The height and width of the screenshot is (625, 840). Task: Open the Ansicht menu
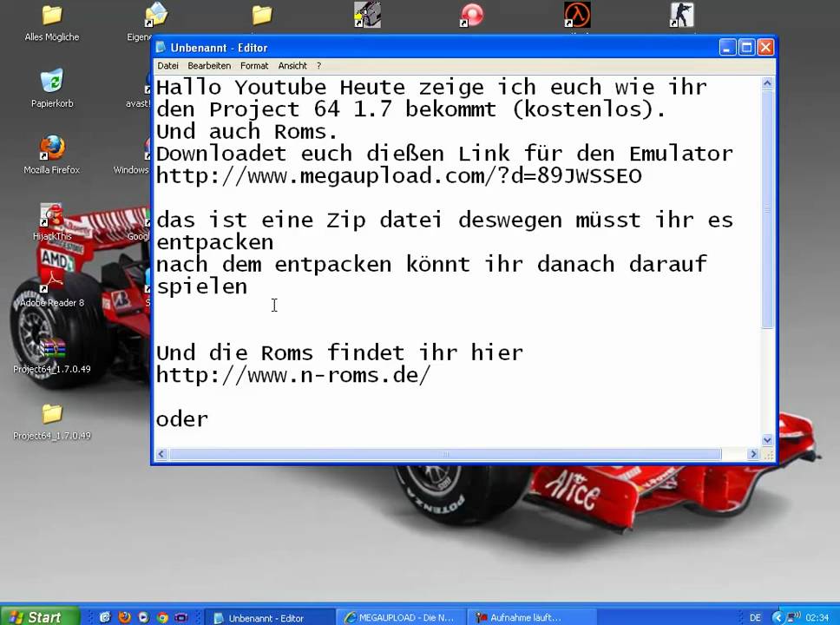pyautogui.click(x=292, y=66)
